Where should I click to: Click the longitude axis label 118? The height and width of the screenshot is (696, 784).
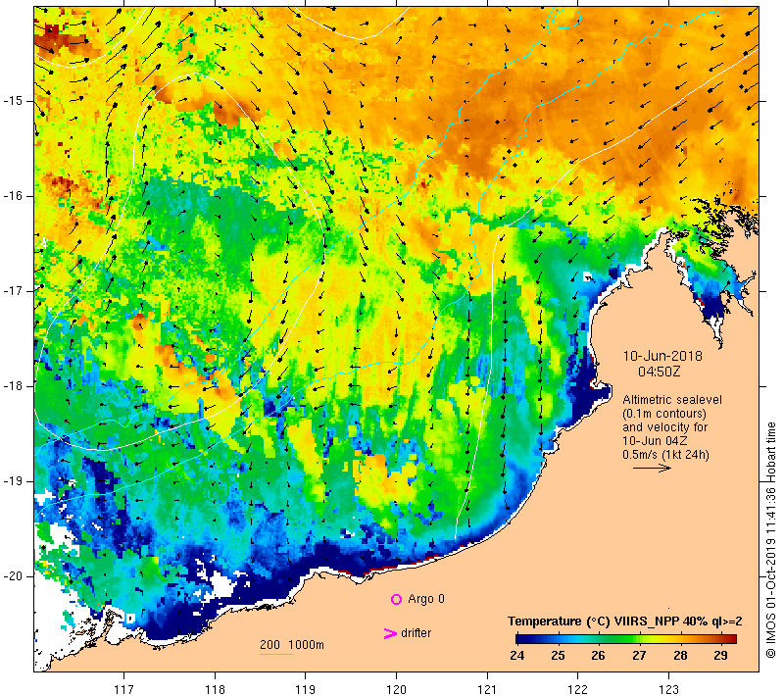coord(215,689)
